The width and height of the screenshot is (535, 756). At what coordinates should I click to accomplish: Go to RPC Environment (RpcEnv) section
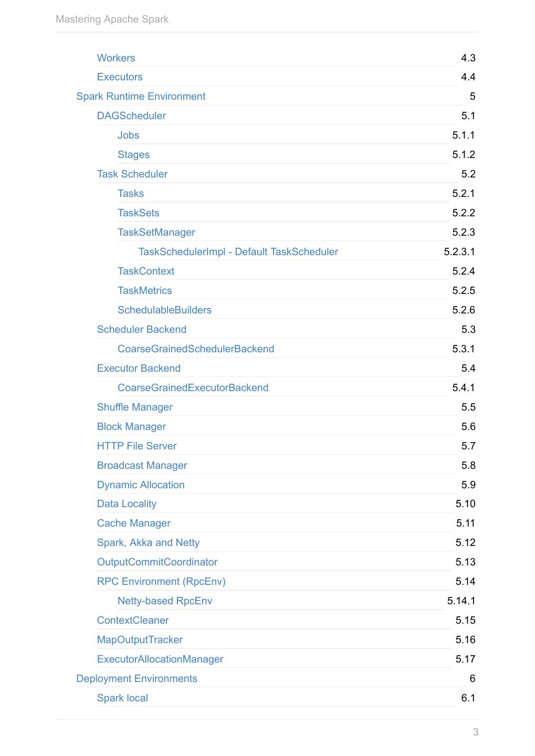(161, 582)
